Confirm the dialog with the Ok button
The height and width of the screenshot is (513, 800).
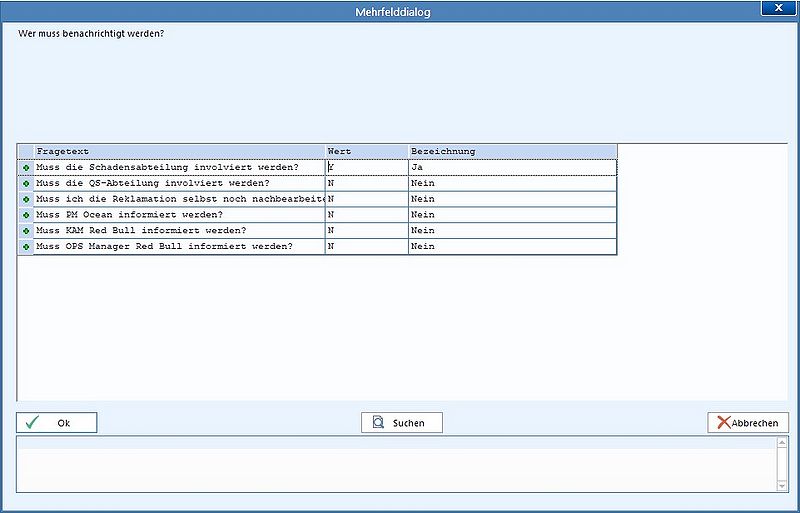pyautogui.click(x=57, y=423)
